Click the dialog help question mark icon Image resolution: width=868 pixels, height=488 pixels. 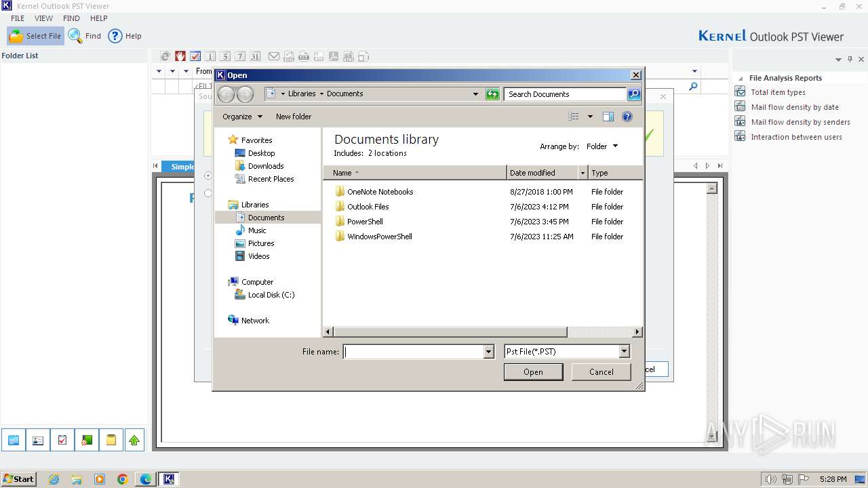tap(627, 117)
